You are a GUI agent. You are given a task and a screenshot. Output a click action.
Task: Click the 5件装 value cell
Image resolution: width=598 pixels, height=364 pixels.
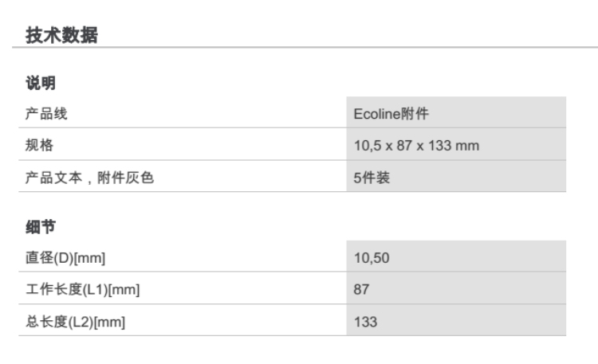pyautogui.click(x=372, y=178)
